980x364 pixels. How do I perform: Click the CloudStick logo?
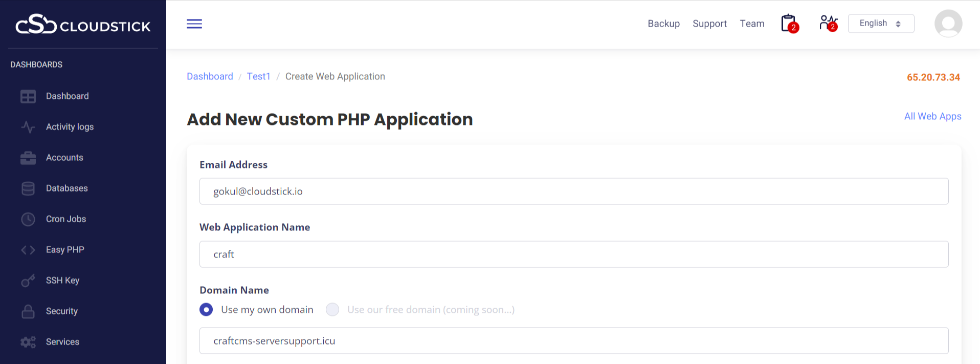[x=83, y=25]
